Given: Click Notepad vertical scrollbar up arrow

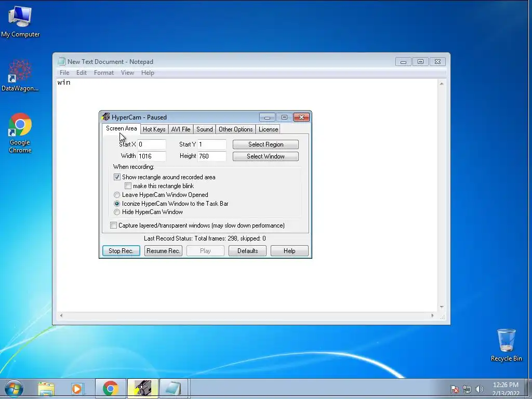Looking at the screenshot, I should [x=442, y=84].
